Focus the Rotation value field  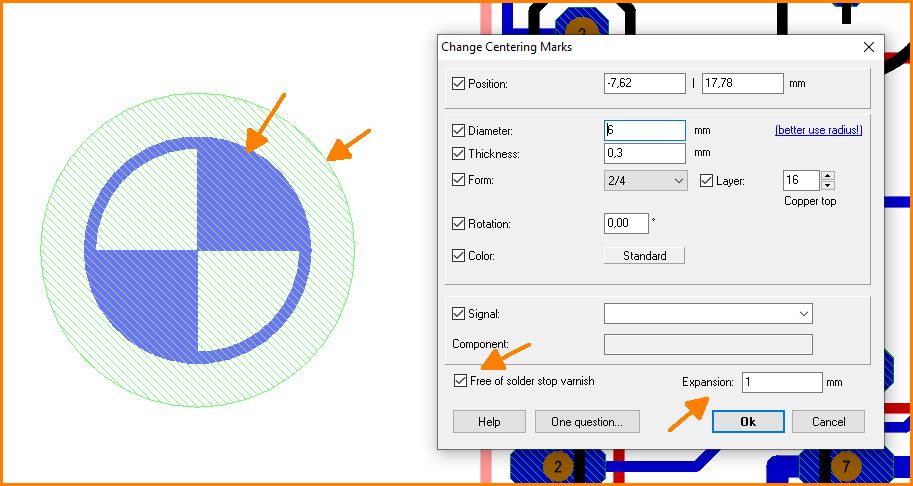click(x=625, y=224)
